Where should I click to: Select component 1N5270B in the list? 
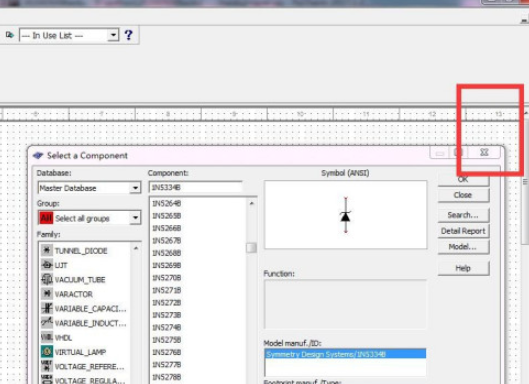167,278
